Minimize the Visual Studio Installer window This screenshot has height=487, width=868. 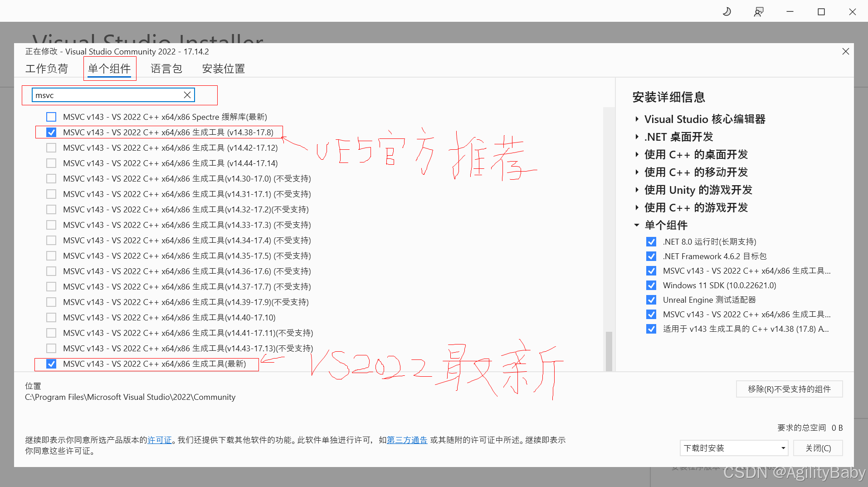pos(790,12)
